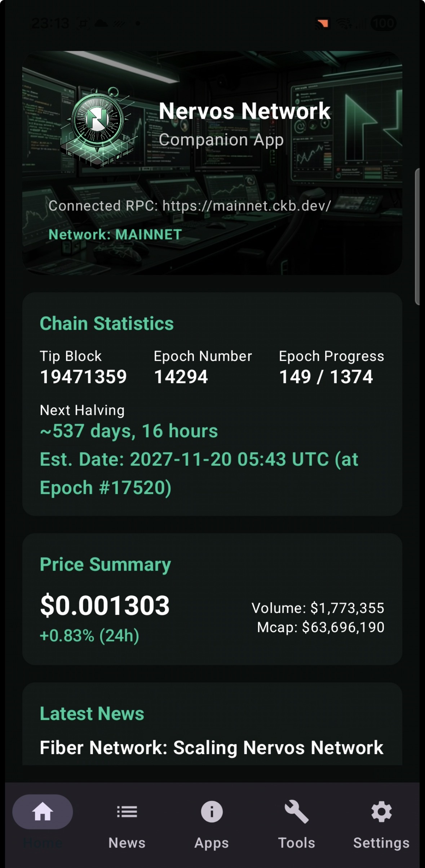This screenshot has width=425, height=868.
Task: Tap the Network: MAINNET label
Action: point(115,234)
